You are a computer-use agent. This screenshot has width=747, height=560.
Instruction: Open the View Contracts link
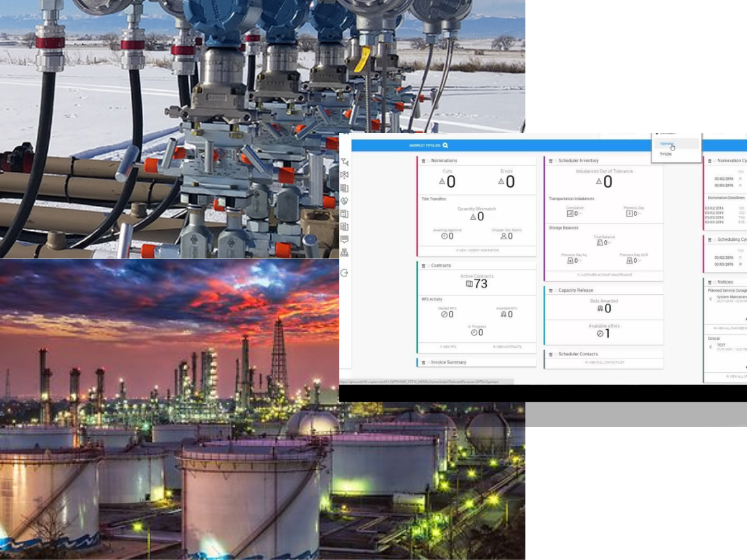click(x=507, y=347)
